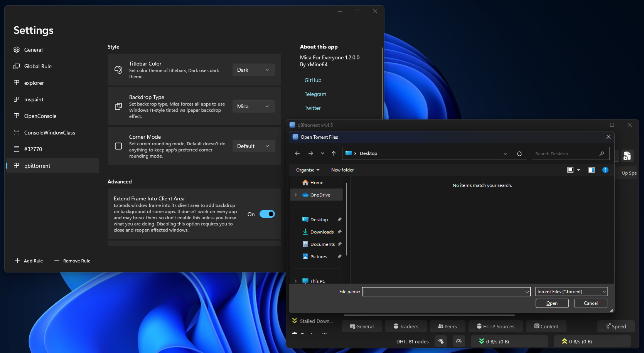Expand the OneDrive tree node
Viewport: 644px width, 353px height.
pyautogui.click(x=296, y=195)
